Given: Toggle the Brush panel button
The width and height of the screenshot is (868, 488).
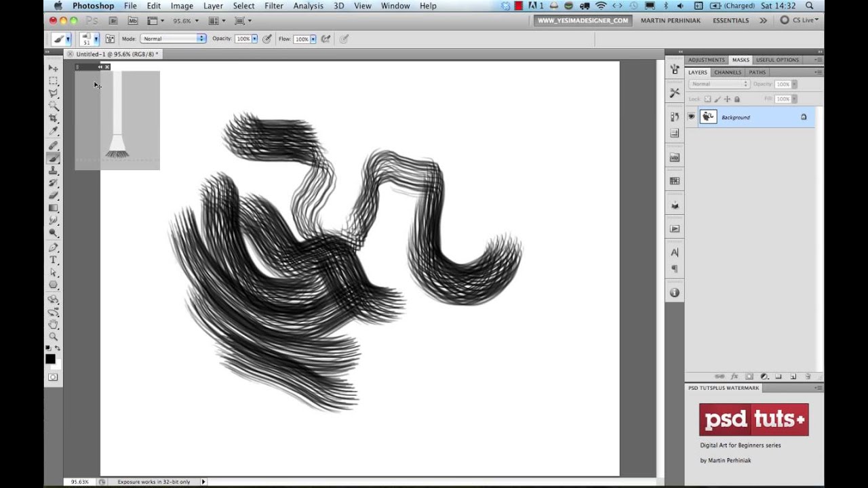Looking at the screenshot, I should point(109,39).
